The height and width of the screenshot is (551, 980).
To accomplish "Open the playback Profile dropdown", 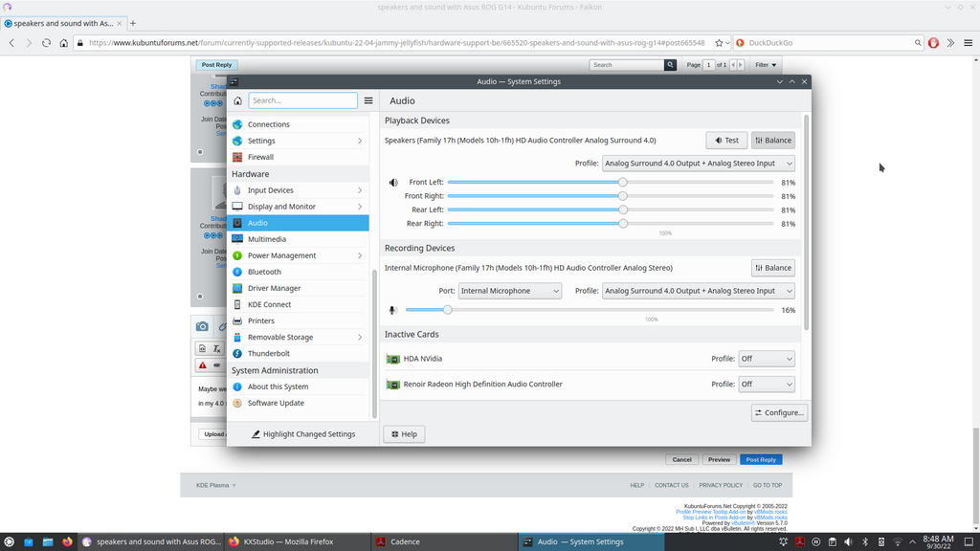I will 699,164.
